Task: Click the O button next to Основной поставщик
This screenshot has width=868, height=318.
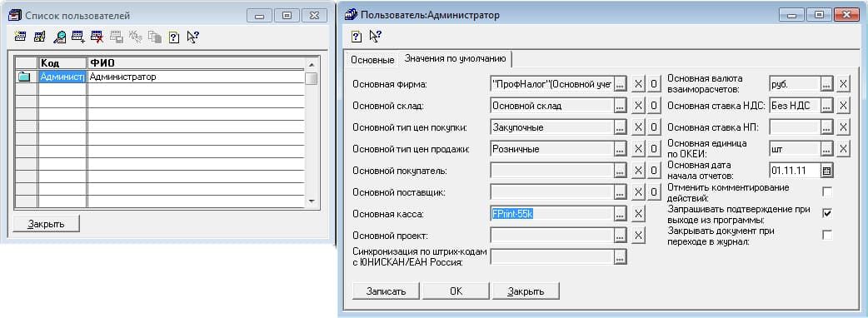Action: pyautogui.click(x=654, y=192)
